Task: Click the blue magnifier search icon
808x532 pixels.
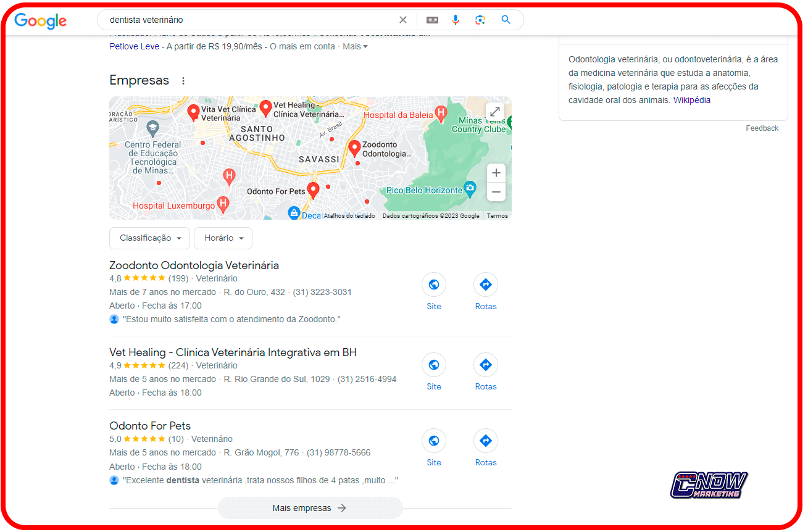Action: (506, 20)
